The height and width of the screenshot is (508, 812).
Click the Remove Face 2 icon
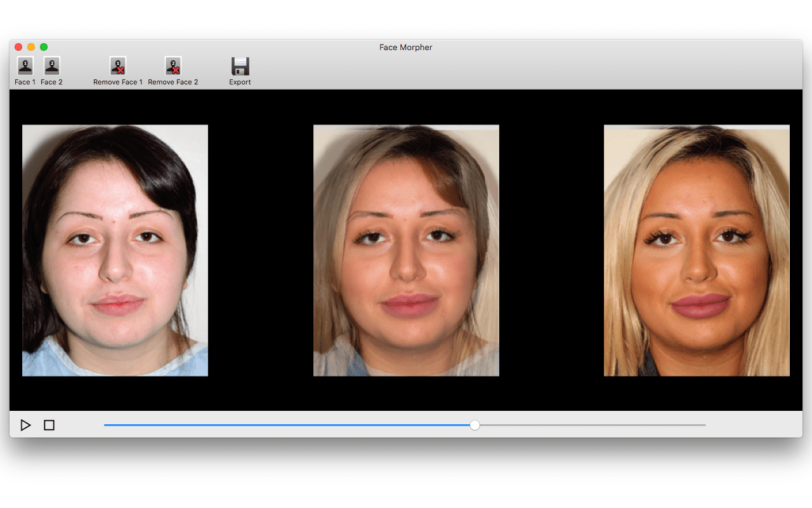pos(173,66)
